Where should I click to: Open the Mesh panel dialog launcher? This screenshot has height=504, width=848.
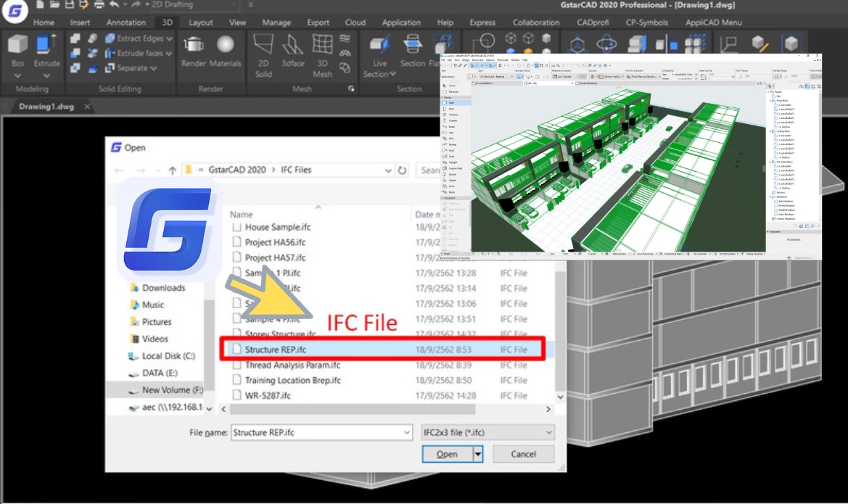351,88
